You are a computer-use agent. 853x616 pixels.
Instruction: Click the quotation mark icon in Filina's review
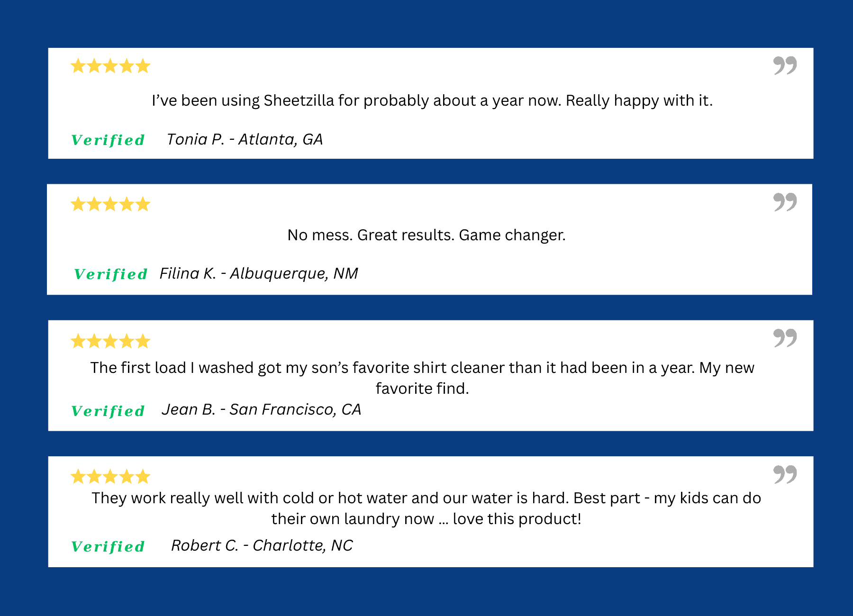pos(785,202)
